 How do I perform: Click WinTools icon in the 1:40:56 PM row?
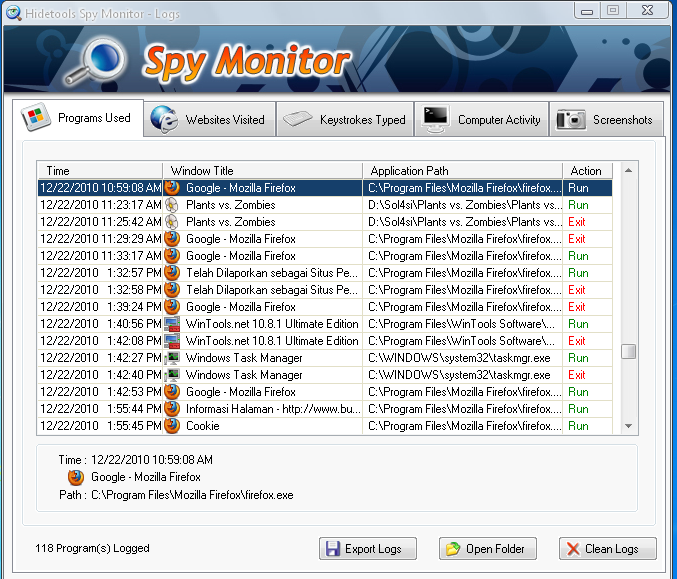pyautogui.click(x=172, y=324)
